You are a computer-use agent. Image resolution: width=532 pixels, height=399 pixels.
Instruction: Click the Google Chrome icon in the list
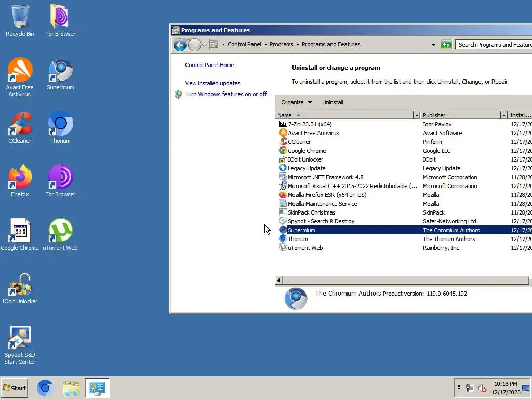click(283, 150)
